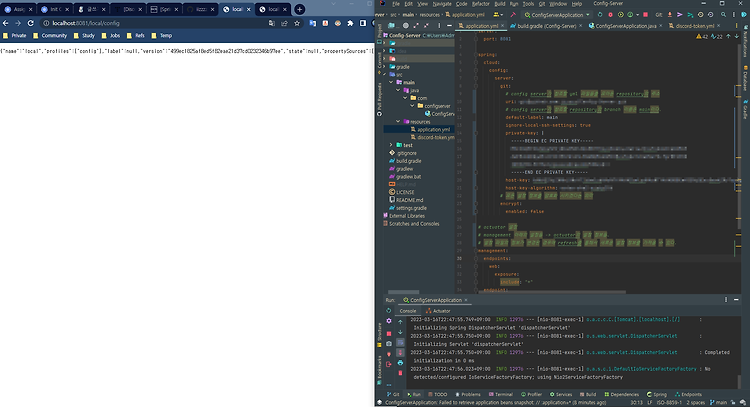Toggle the Database tool window stripe
Screen dimensions: 750x407
(745, 79)
